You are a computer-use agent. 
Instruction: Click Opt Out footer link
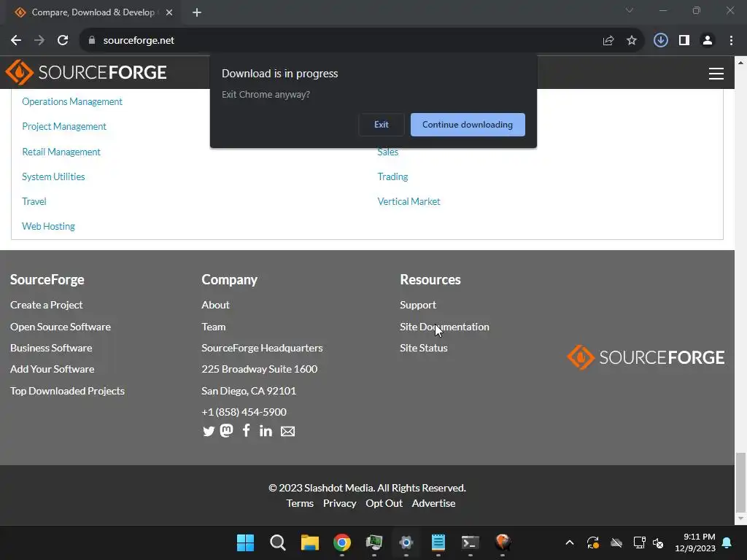coord(384,503)
